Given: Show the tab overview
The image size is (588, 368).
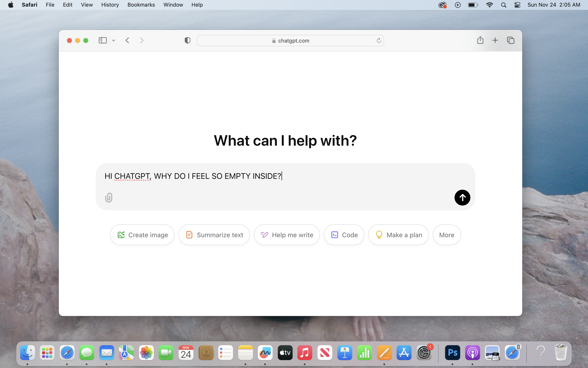Looking at the screenshot, I should [510, 40].
